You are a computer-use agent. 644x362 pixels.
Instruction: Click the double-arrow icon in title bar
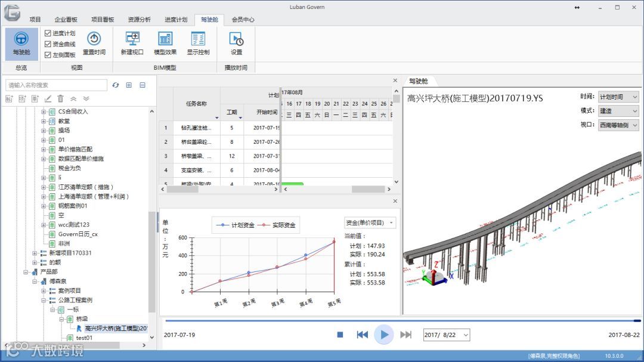[x=577, y=7]
